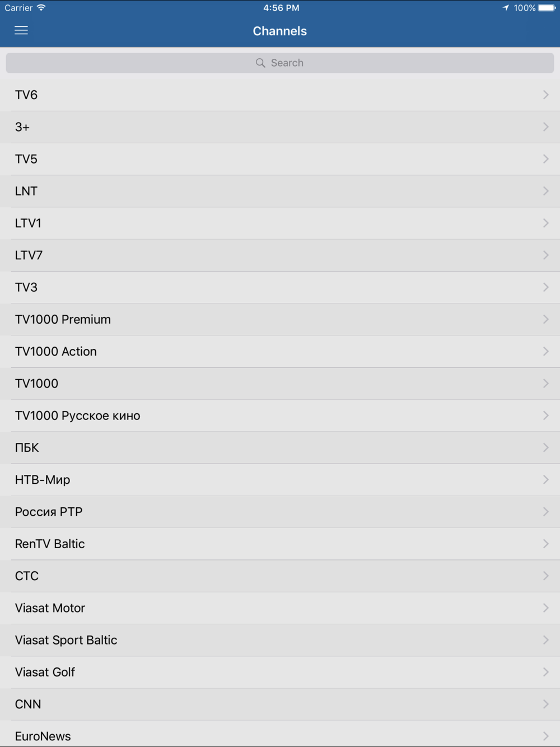Screen dimensions: 560x747
Task: Open TV1000 Action channel
Action: 280,351
